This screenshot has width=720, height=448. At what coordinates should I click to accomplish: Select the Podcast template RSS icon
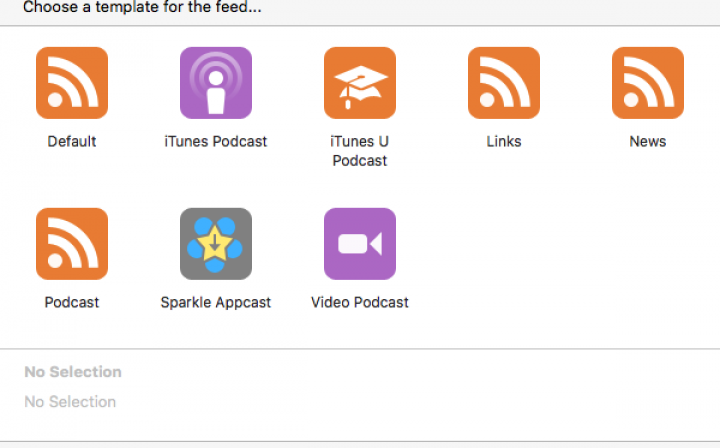tap(72, 244)
